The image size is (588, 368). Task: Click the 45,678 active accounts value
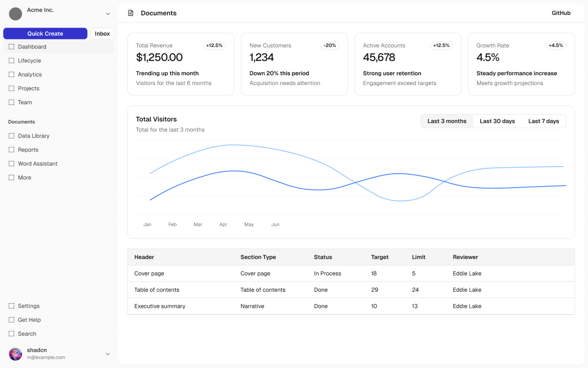pyautogui.click(x=379, y=57)
